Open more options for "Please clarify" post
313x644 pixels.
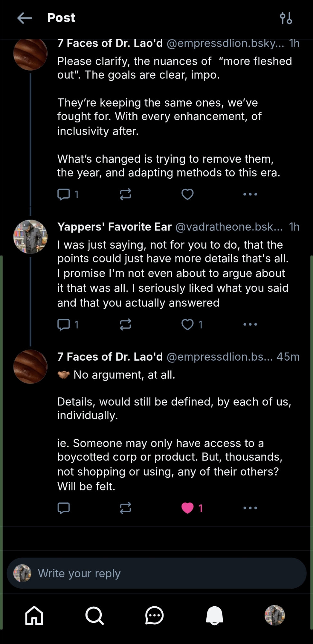(250, 194)
